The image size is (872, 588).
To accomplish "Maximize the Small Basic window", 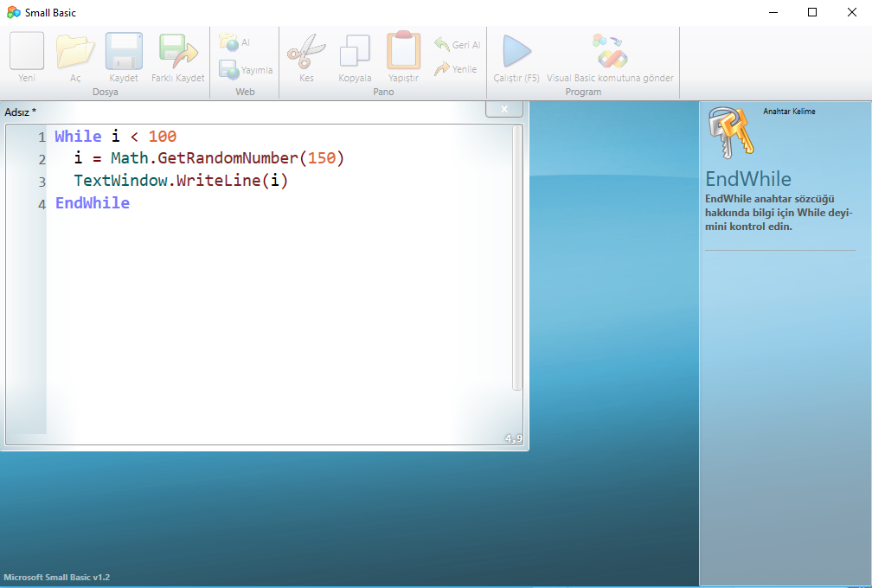I will [812, 12].
